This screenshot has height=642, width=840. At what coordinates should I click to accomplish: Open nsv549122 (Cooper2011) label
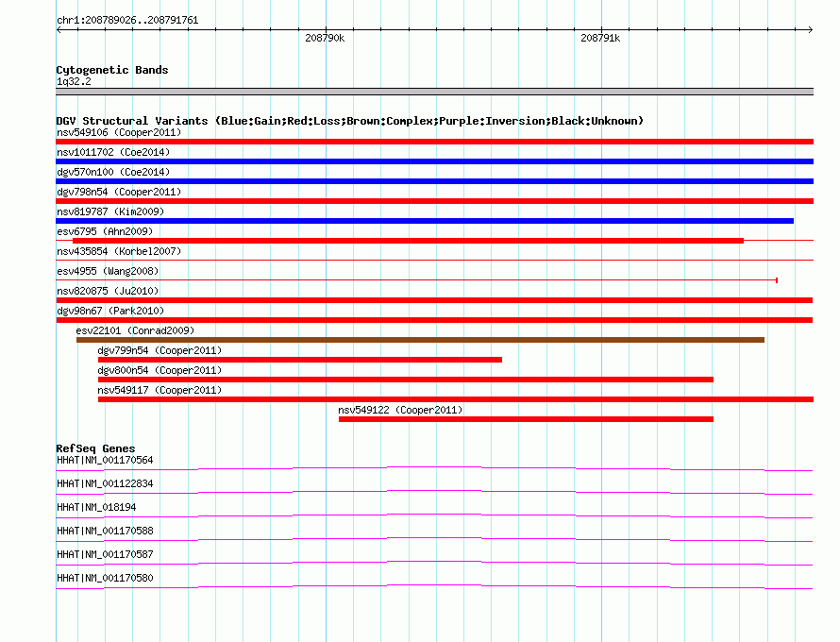[400, 410]
